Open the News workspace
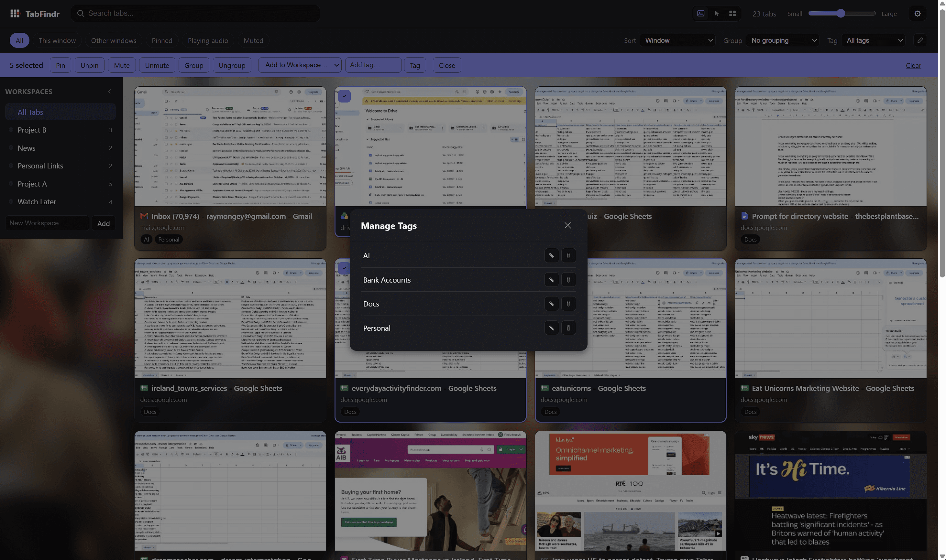 click(x=60, y=148)
